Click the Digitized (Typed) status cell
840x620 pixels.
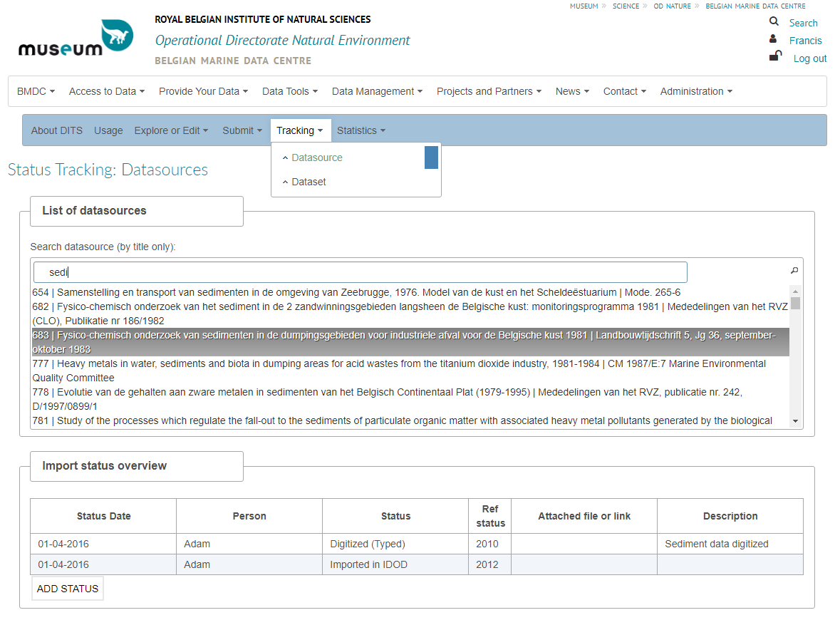coord(395,544)
